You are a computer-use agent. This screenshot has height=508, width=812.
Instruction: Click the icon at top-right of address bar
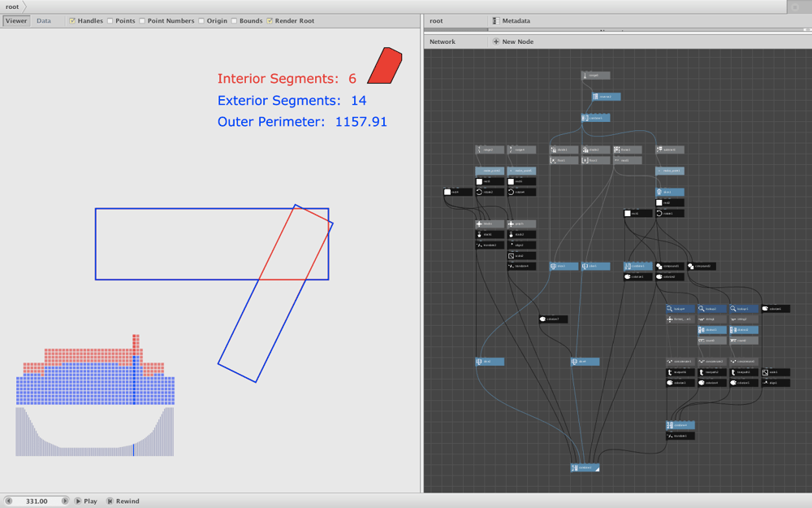pos(795,7)
